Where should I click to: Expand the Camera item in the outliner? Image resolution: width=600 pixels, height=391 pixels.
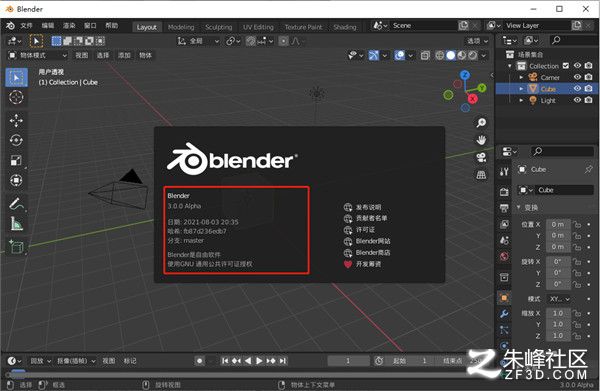(x=521, y=77)
